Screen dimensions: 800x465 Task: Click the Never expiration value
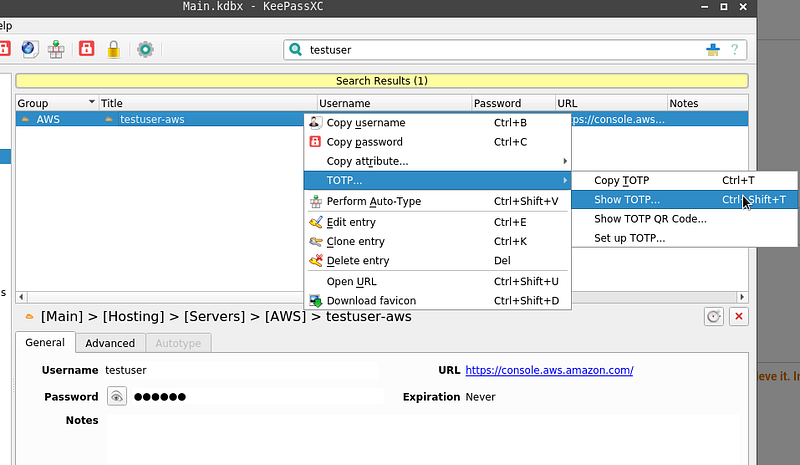click(x=480, y=397)
